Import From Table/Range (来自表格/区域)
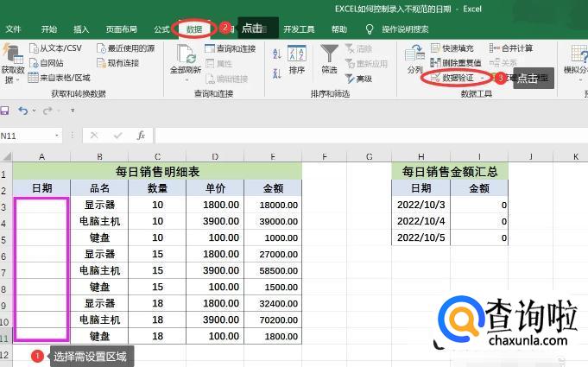Viewport: 588px width, 367px height. 60,78
